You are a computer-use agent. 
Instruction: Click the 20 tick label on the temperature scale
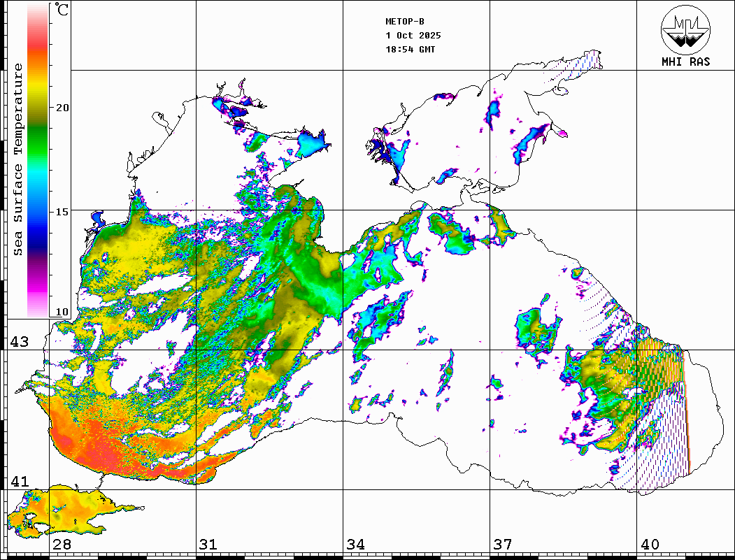[x=63, y=108]
